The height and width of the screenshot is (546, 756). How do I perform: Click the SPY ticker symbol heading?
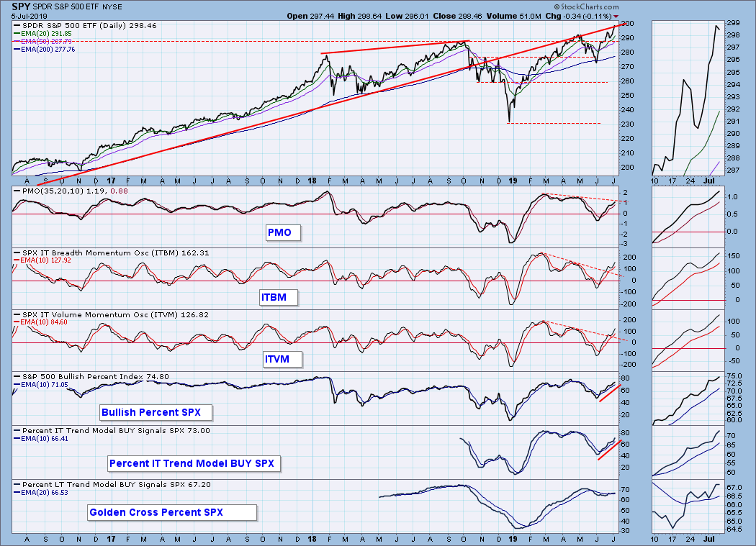coord(20,6)
